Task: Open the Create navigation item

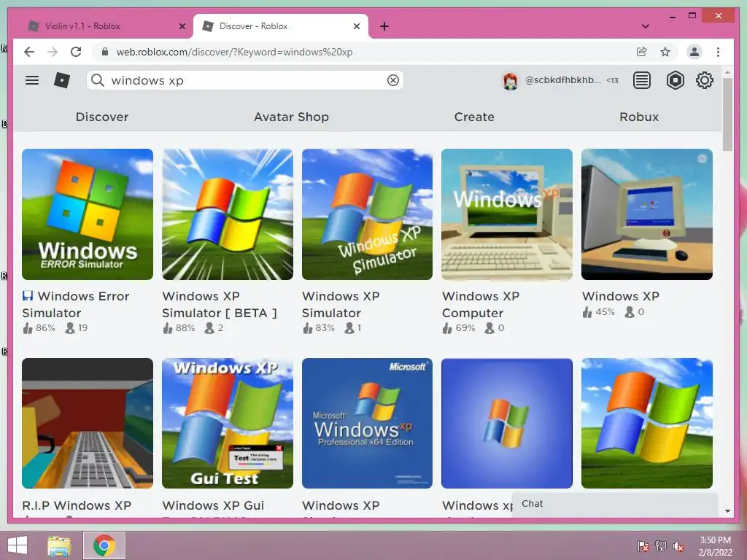Action: [x=474, y=117]
